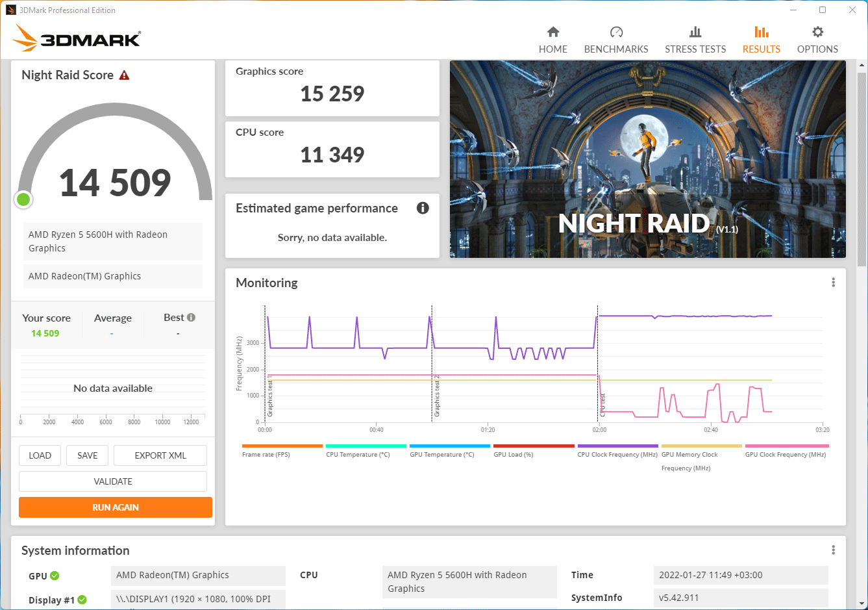Click the green Your score value 14 509
The height and width of the screenshot is (610, 868).
click(45, 333)
